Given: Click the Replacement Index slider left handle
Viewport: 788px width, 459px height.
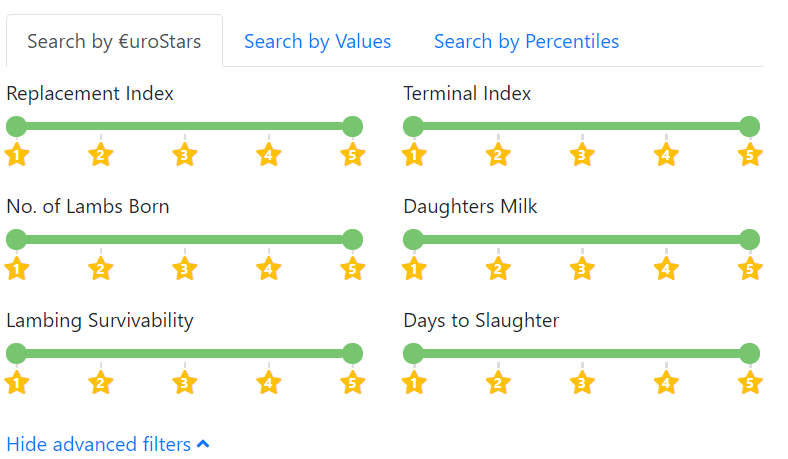Looking at the screenshot, I should point(16,126).
